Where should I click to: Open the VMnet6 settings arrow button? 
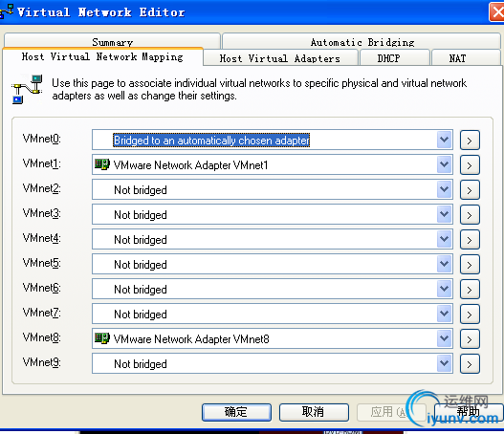pos(470,289)
